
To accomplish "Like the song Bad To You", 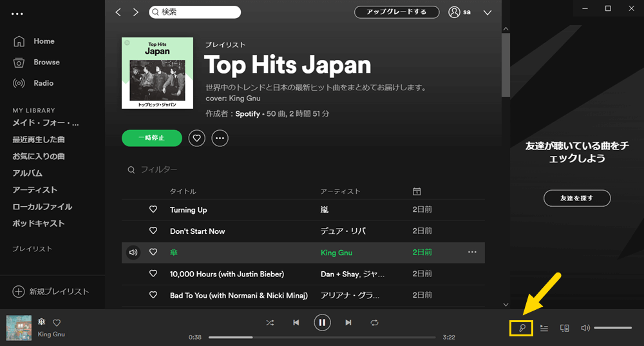I will [153, 295].
